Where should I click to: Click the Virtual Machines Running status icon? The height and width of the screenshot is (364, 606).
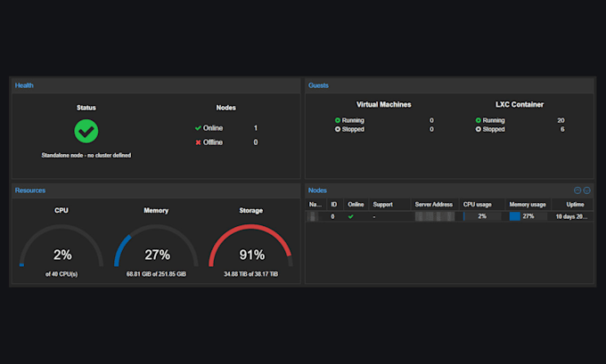click(338, 120)
